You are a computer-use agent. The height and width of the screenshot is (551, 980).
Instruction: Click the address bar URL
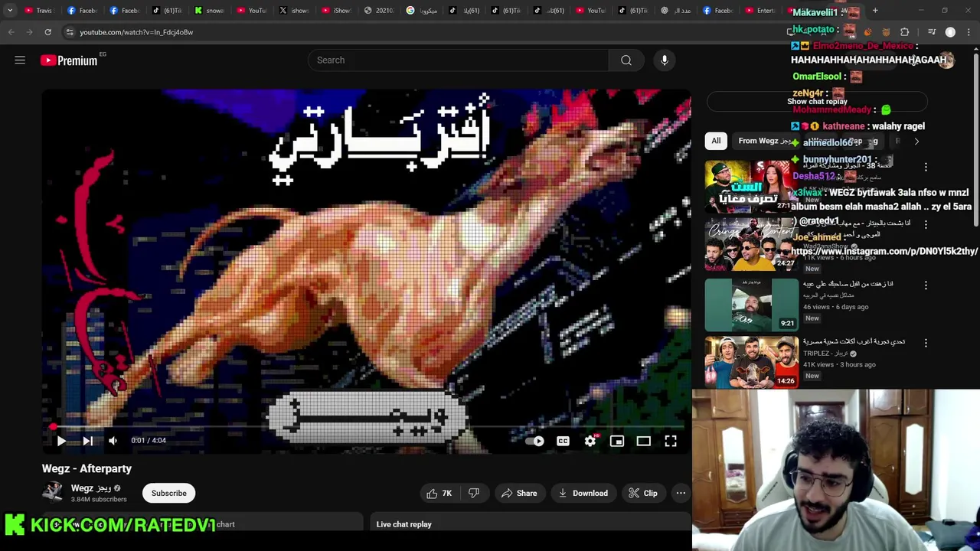136,32
